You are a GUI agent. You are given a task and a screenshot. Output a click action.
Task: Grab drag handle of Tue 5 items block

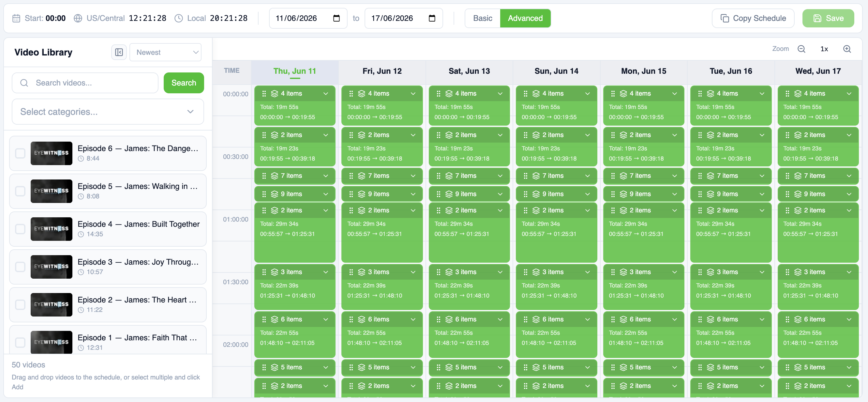(x=700, y=367)
